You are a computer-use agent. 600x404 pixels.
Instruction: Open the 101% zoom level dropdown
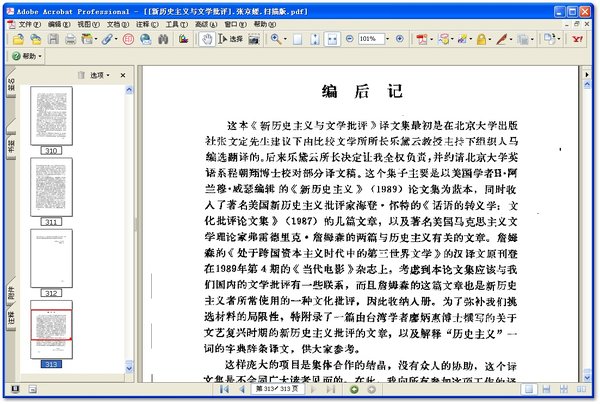390,39
